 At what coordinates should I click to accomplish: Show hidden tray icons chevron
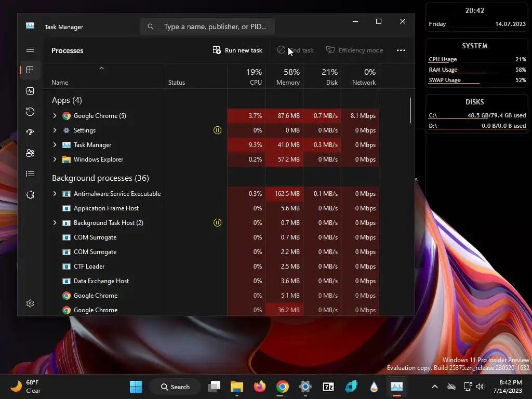(x=435, y=387)
